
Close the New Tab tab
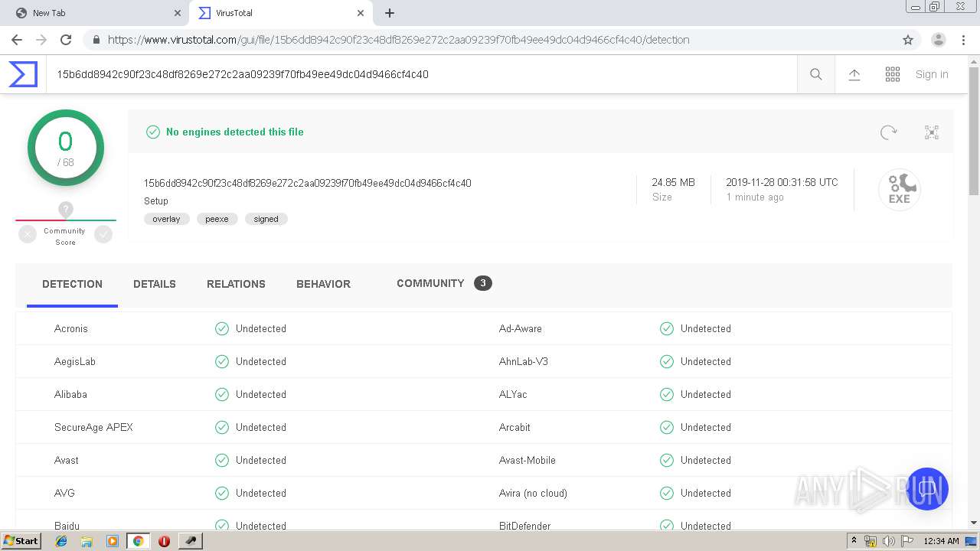point(178,13)
